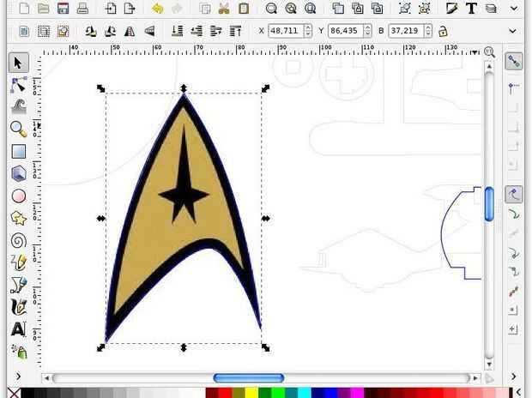Select the Text tool in toolbox
Screen dimensions: 532x398
pos(18,329)
